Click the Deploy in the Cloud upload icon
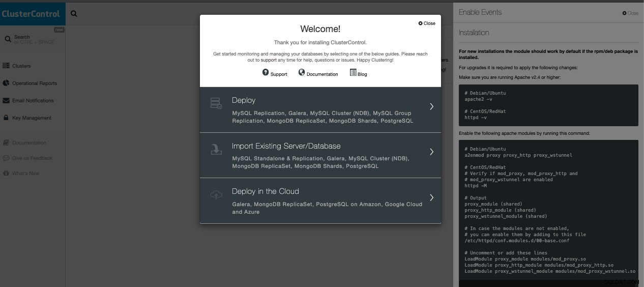The height and width of the screenshot is (287, 644). tap(216, 194)
